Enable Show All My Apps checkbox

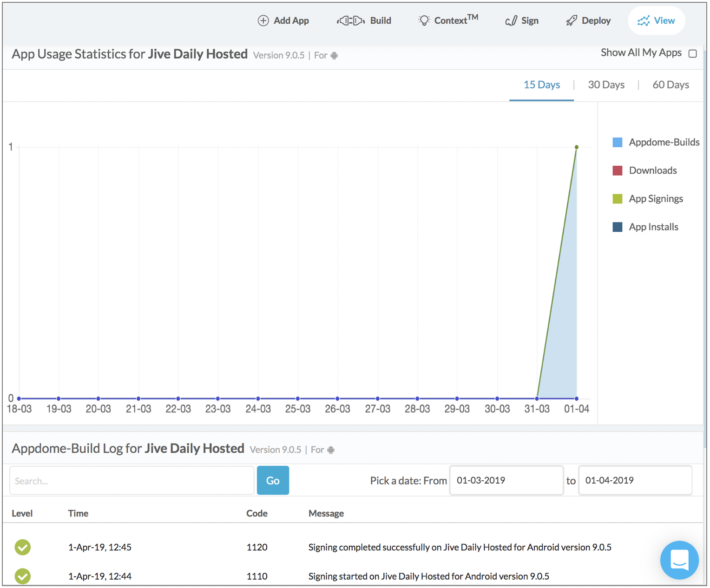point(692,53)
